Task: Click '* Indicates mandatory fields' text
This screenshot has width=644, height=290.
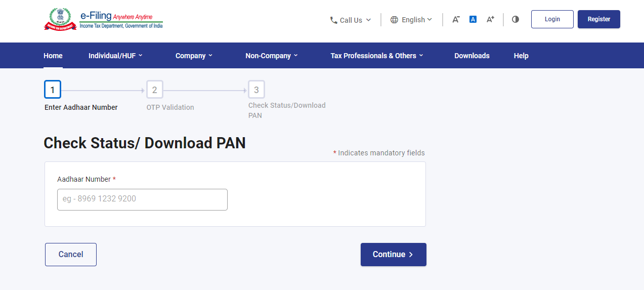Action: tap(379, 153)
